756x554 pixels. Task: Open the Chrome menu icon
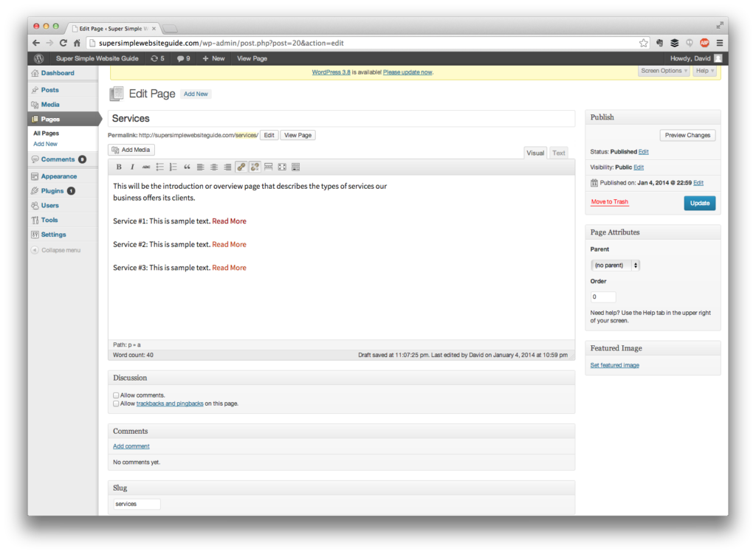coord(719,43)
